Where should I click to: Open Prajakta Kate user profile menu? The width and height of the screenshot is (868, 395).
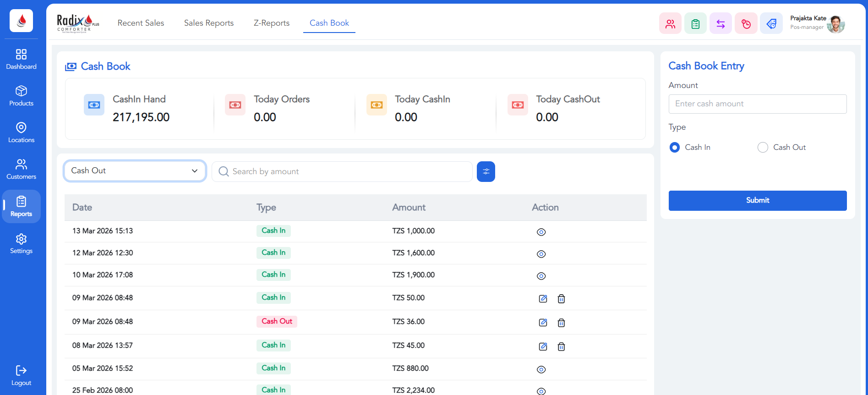click(x=817, y=23)
